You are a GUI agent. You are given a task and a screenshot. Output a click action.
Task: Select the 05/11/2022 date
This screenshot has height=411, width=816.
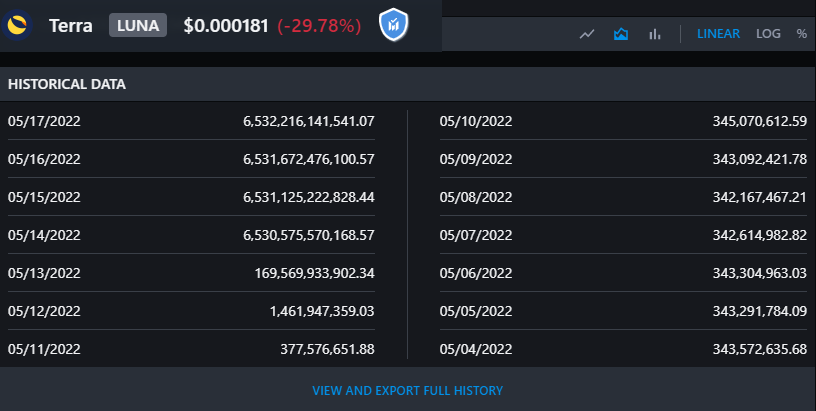tap(44, 349)
